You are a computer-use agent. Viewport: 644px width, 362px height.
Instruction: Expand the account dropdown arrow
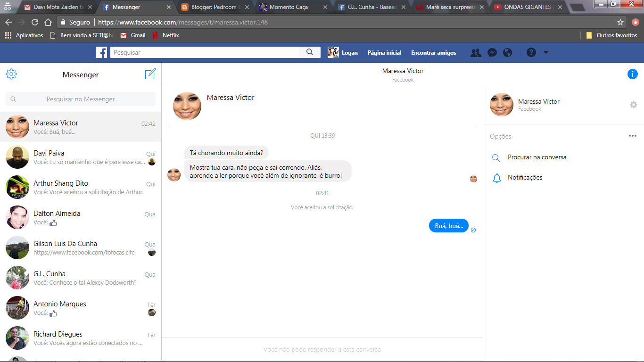click(x=546, y=52)
